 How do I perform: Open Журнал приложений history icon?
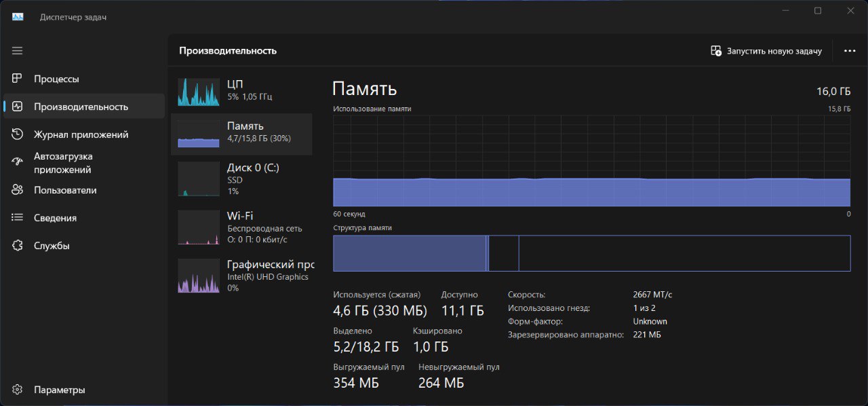(18, 134)
